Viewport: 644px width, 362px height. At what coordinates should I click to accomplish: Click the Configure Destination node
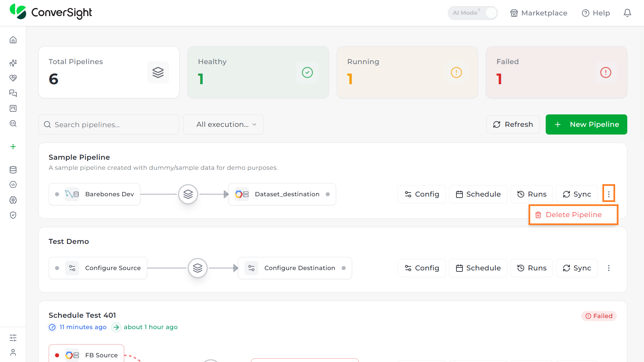tap(295, 268)
